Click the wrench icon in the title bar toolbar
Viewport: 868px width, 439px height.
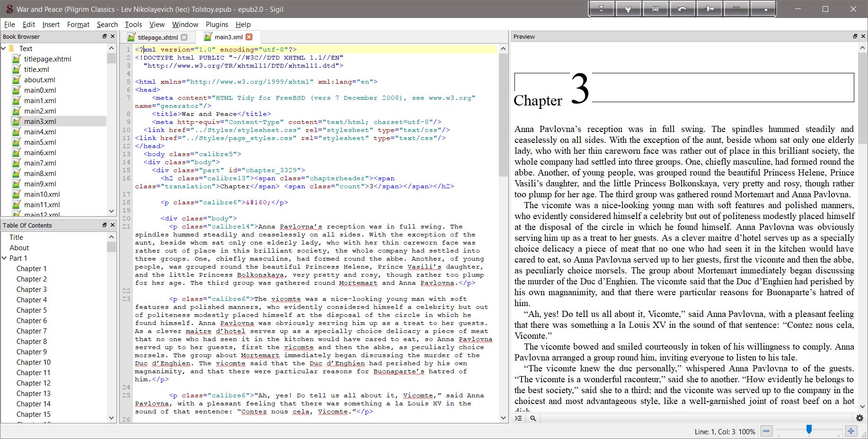pos(628,9)
